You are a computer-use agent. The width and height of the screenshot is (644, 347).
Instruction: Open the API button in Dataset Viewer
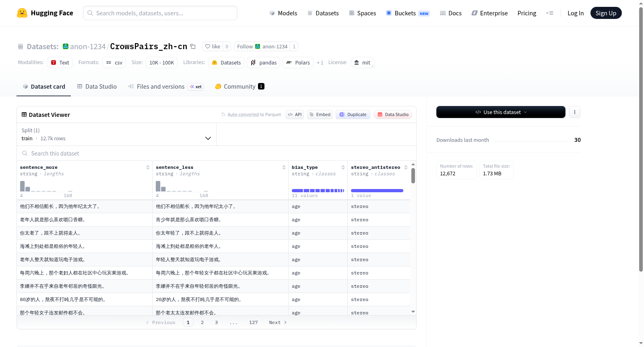coord(295,114)
